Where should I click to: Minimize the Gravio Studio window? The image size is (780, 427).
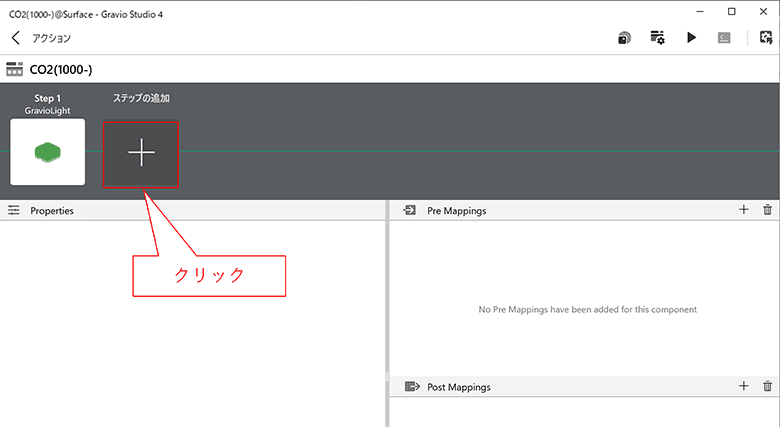pyautogui.click(x=700, y=11)
